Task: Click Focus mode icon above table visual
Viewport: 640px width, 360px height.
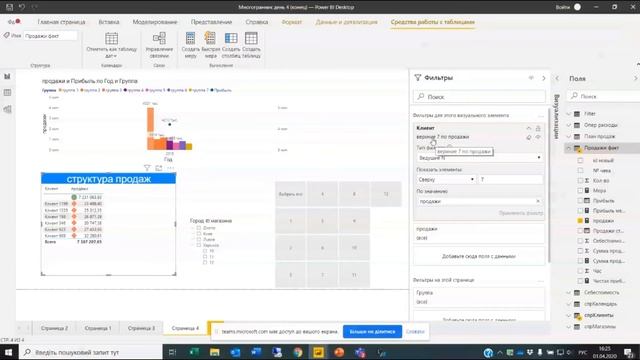Action: [159, 168]
